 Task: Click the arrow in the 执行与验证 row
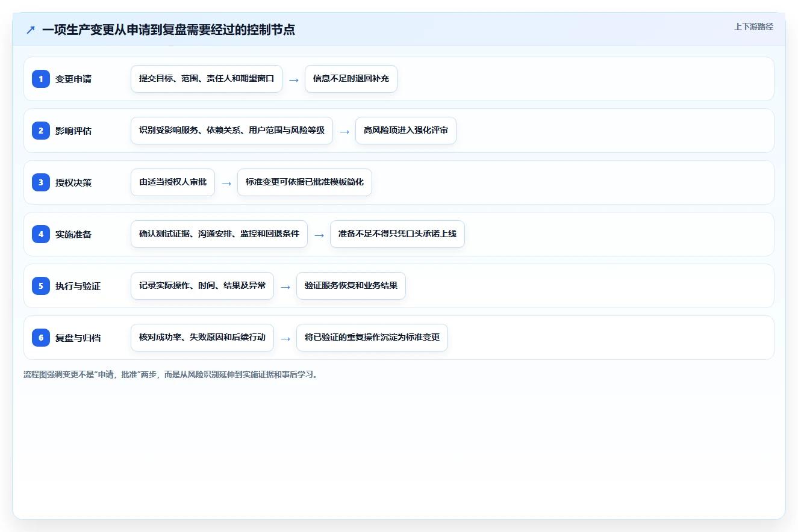point(285,286)
